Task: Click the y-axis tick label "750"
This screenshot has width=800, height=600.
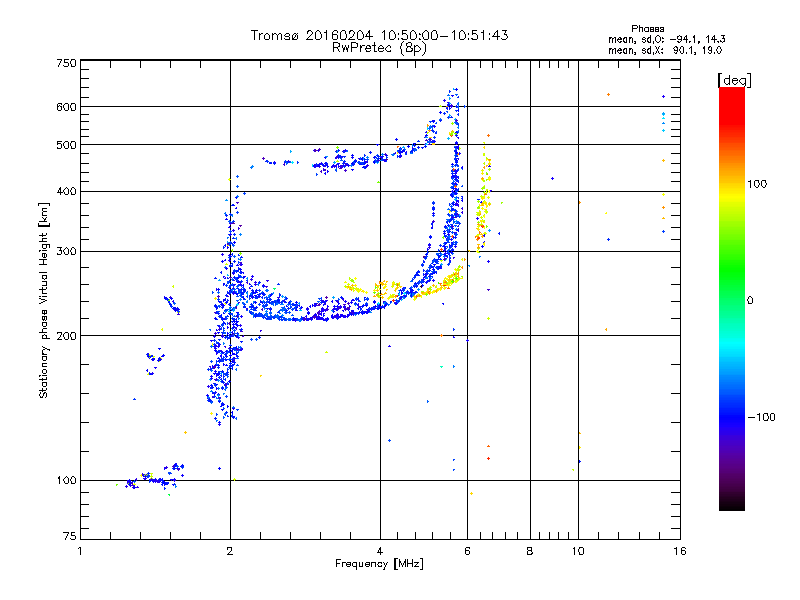Action: [x=67, y=63]
